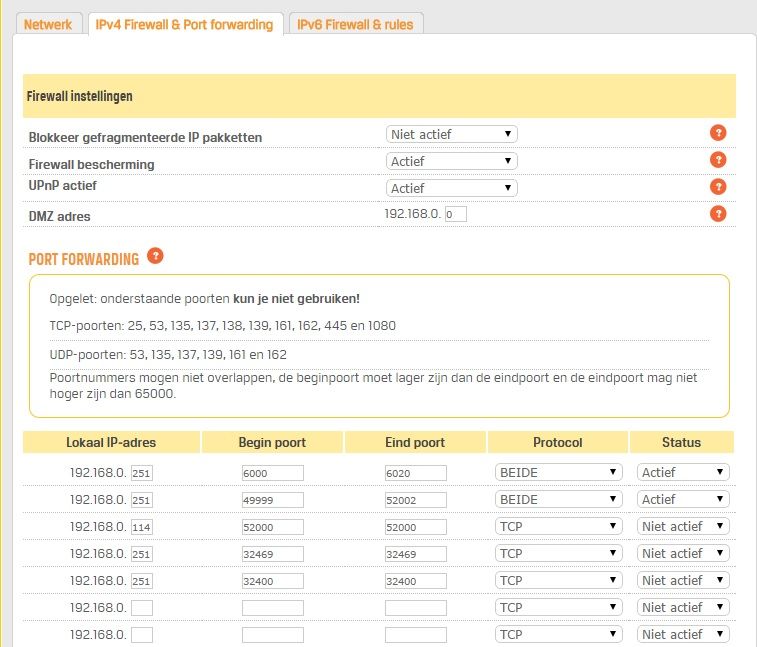The image size is (757, 647).
Task: Open Protocol dropdown for port 32400 row
Action: [x=559, y=580]
